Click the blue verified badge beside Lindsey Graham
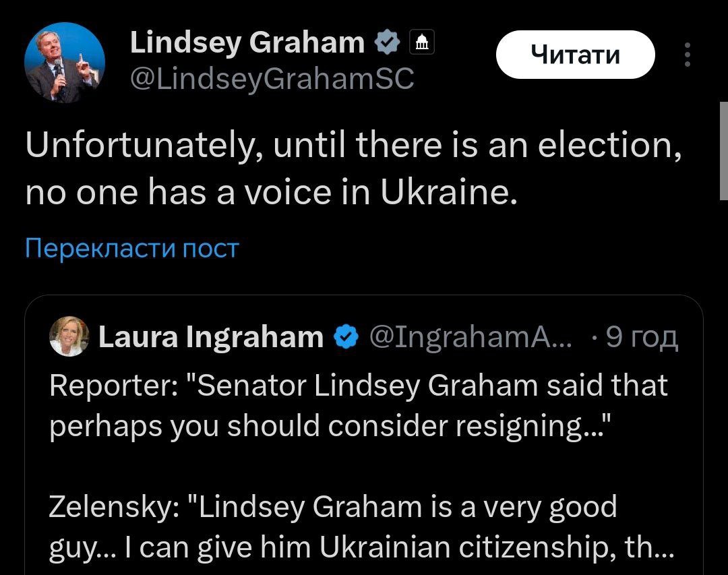 coord(387,44)
